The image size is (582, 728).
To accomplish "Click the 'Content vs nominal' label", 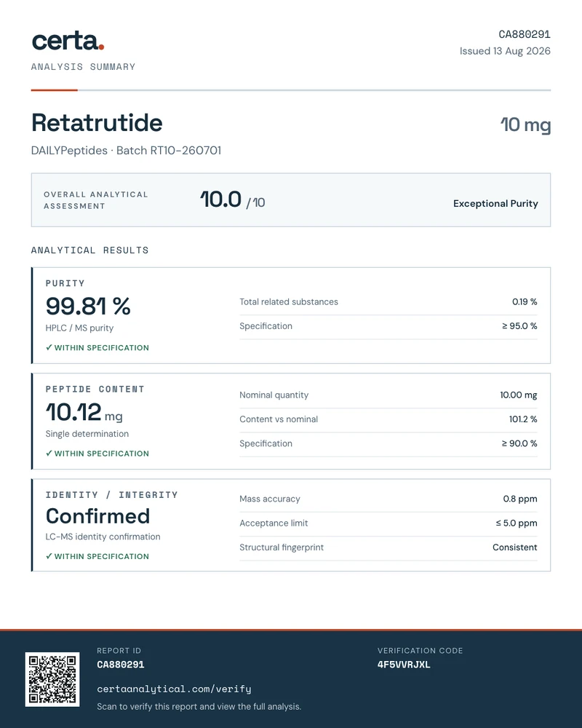I will point(279,419).
